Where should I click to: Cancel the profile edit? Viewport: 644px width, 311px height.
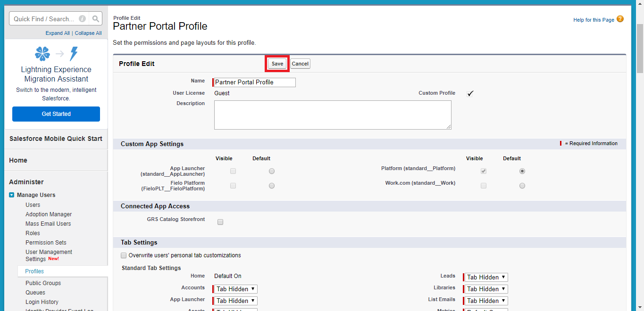pyautogui.click(x=300, y=64)
